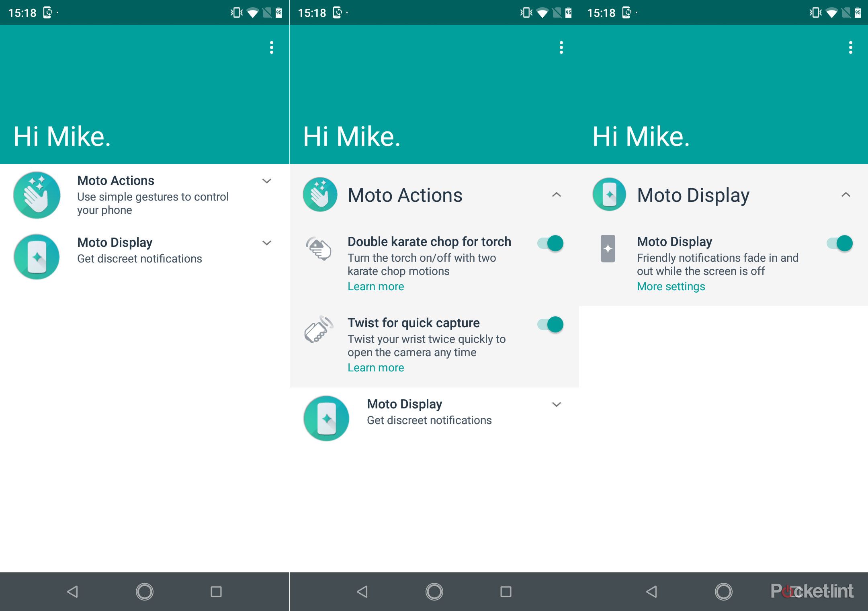868x611 pixels.
Task: Open three-dot menu in left screen
Action: (x=272, y=47)
